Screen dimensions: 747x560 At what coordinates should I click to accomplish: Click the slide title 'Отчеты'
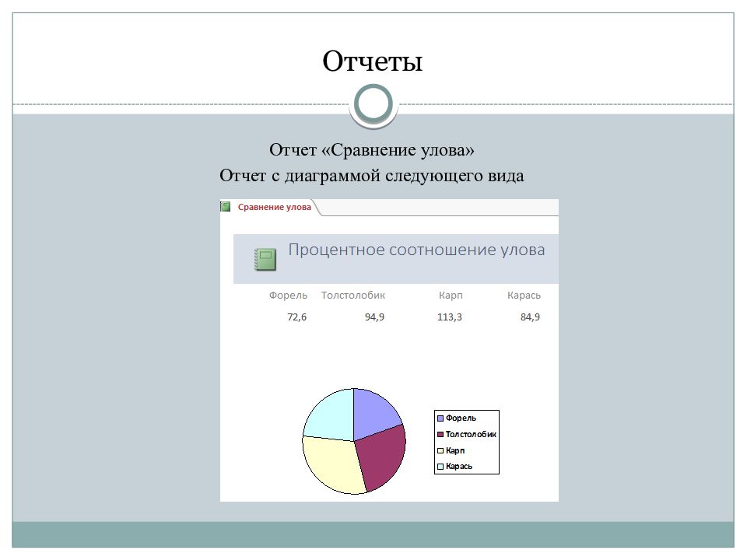[373, 61]
